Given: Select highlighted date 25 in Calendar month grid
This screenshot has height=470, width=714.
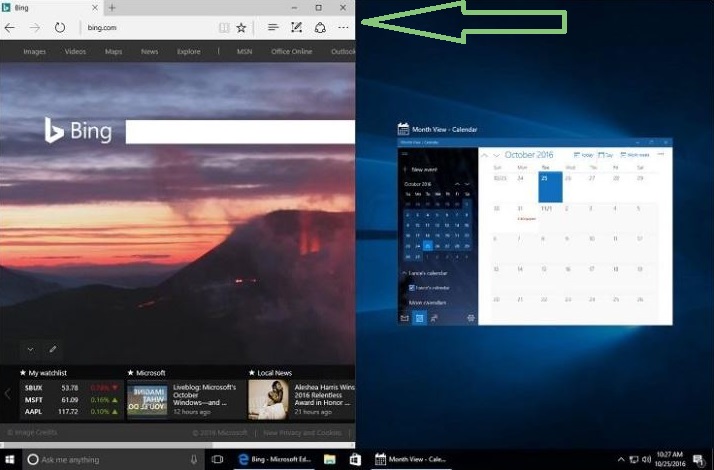Looking at the screenshot, I should [550, 187].
